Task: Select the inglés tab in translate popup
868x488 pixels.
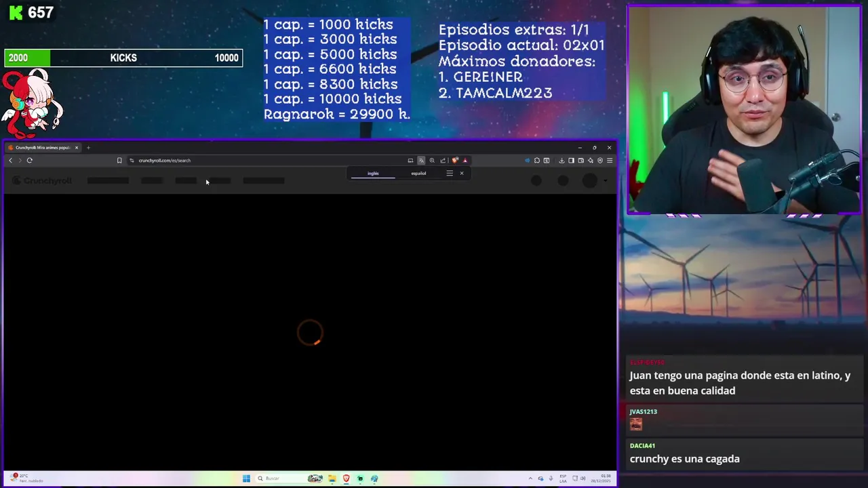Action: click(373, 174)
